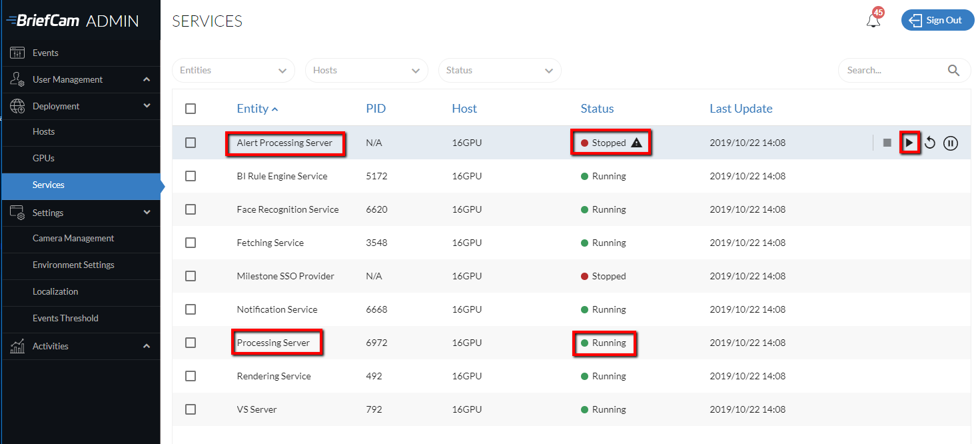Image resolution: width=980 pixels, height=444 pixels.
Task: Sort by the Status column header
Action: click(x=597, y=109)
